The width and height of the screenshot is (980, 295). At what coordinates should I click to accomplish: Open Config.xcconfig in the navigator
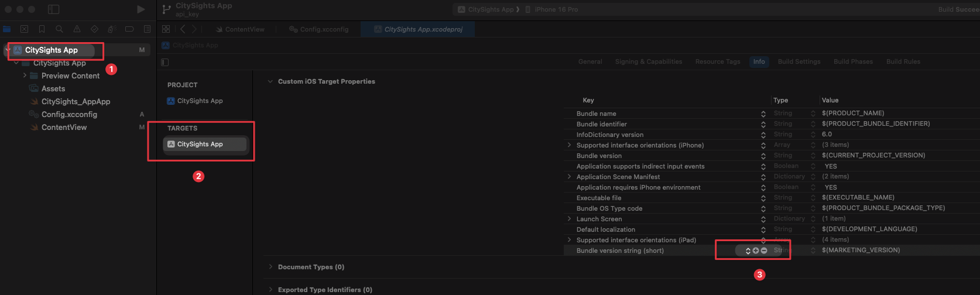[69, 114]
